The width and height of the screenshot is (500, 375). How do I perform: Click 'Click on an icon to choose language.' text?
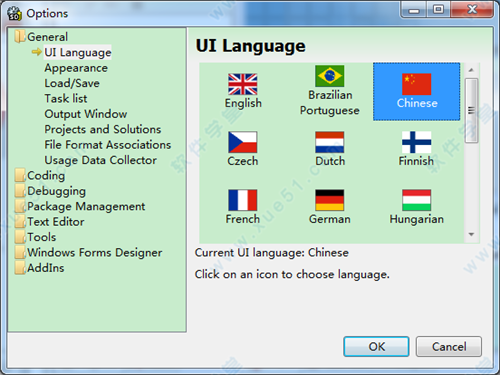(292, 274)
